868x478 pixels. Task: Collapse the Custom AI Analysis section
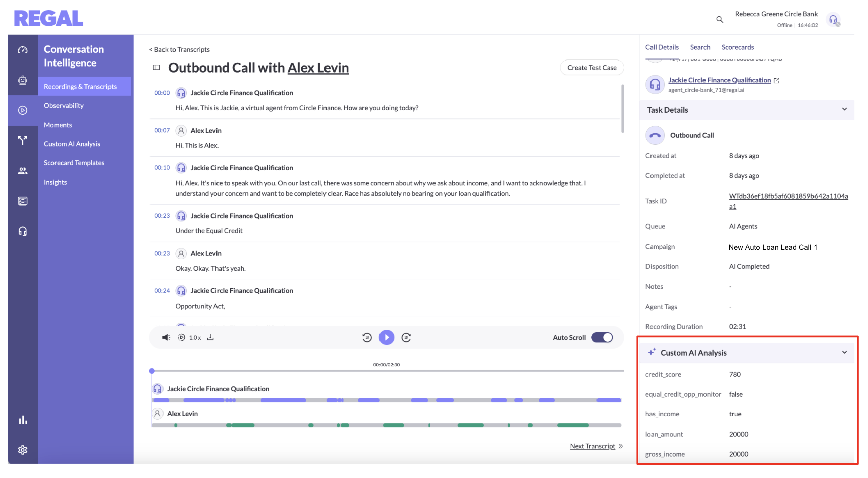tap(844, 352)
